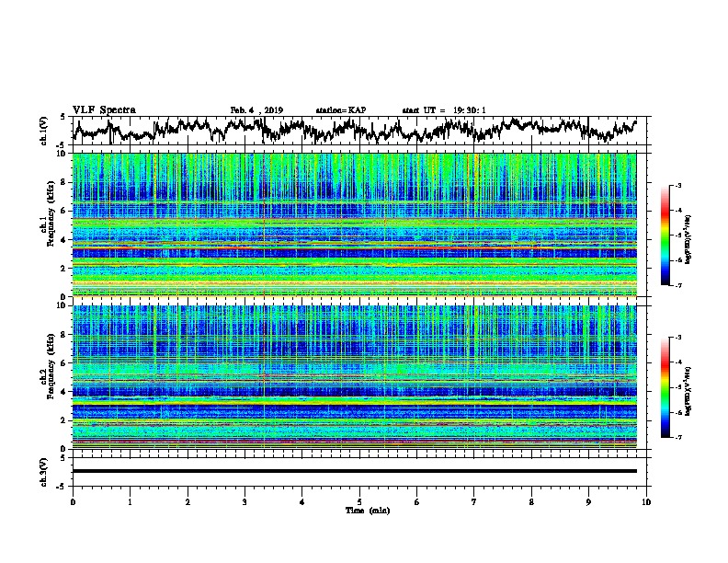The width and height of the screenshot is (728, 563).
Task: Click time axis tick label "10"
Action: (x=646, y=502)
